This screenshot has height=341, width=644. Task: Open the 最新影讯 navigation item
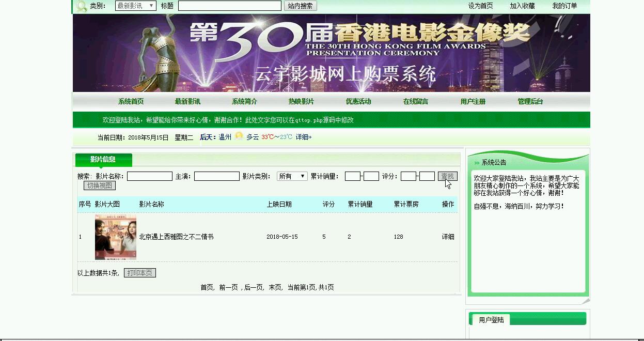pos(187,101)
